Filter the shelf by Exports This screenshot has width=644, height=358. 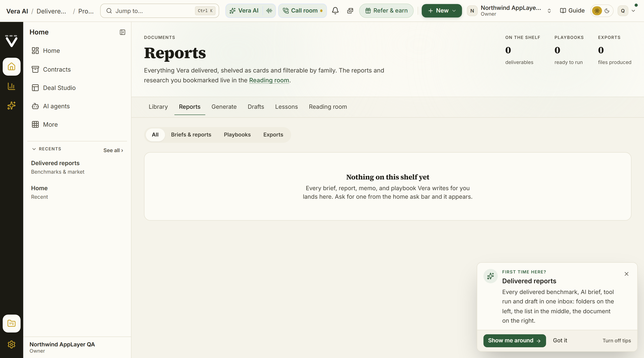click(273, 135)
